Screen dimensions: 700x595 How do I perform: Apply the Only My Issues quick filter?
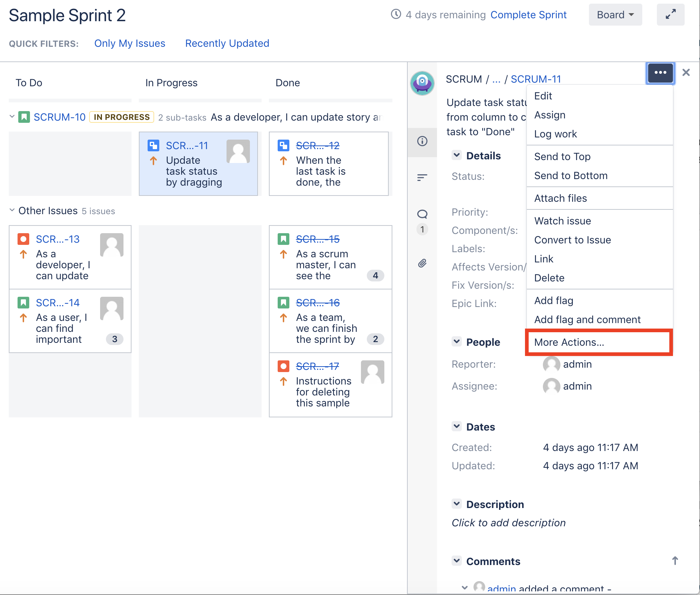[130, 43]
